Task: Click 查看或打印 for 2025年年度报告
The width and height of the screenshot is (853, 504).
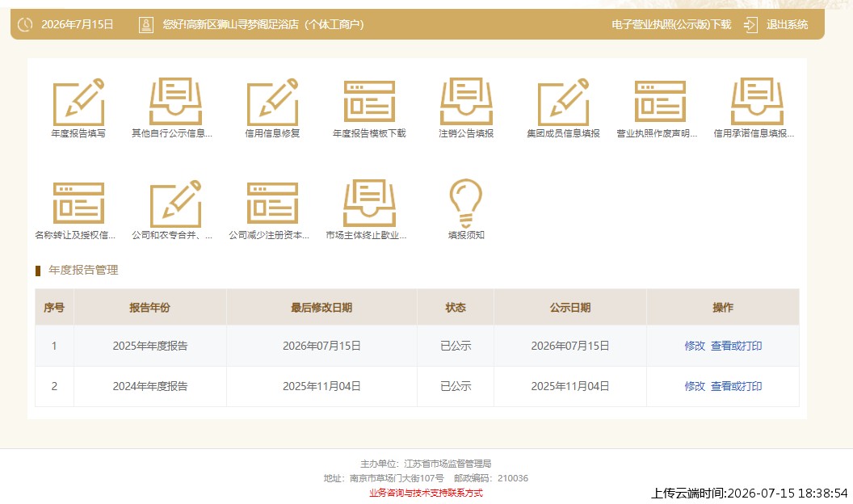Action: 736,346
